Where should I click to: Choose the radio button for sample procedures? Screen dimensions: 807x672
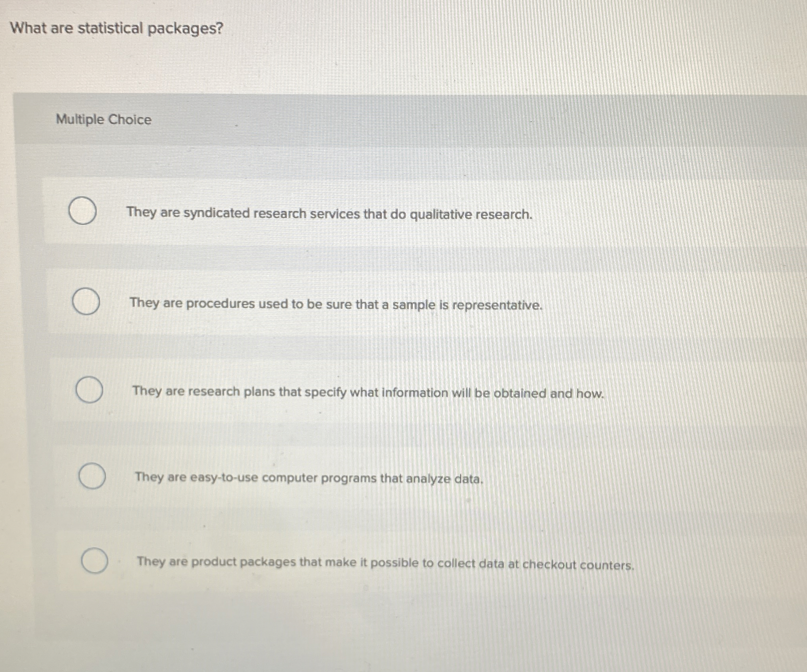(86, 302)
